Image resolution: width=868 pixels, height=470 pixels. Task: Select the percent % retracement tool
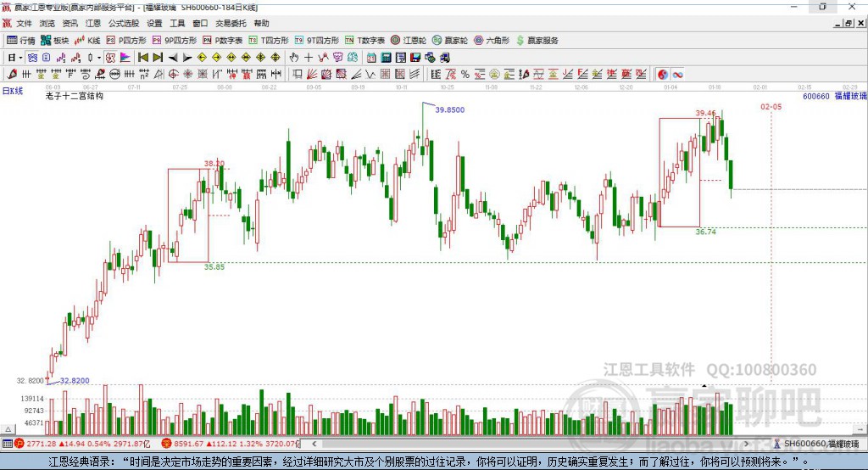pos(465,75)
